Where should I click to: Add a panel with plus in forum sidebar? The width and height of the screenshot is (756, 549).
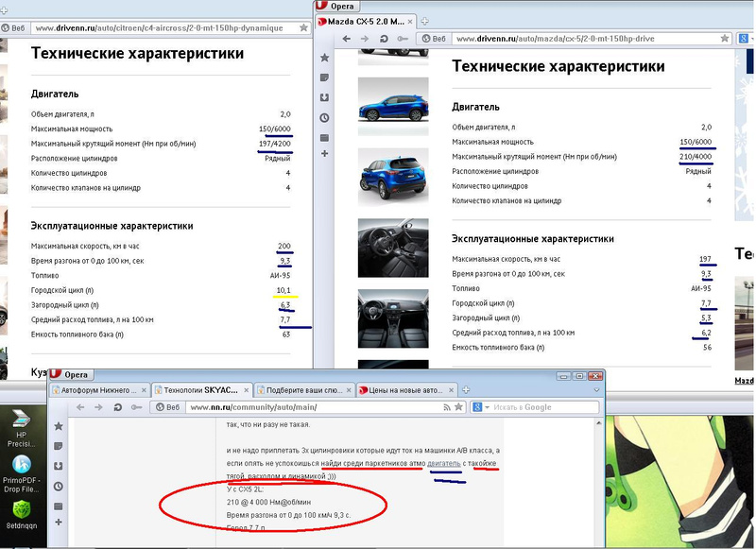click(x=59, y=522)
